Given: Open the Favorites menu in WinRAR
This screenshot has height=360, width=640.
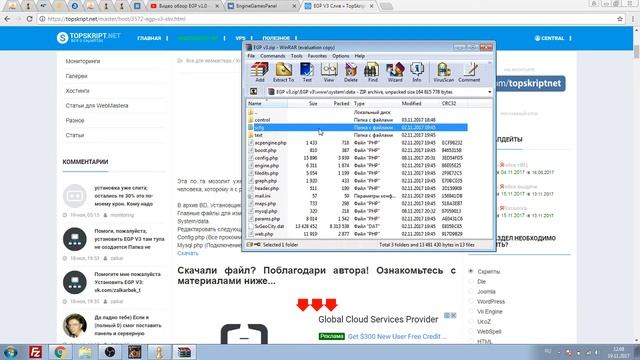Looking at the screenshot, I should [x=317, y=56].
